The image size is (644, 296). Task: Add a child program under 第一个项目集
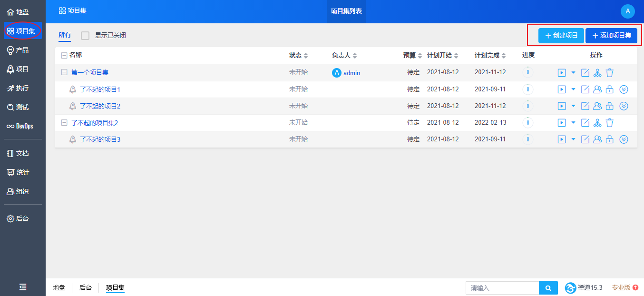tap(597, 73)
